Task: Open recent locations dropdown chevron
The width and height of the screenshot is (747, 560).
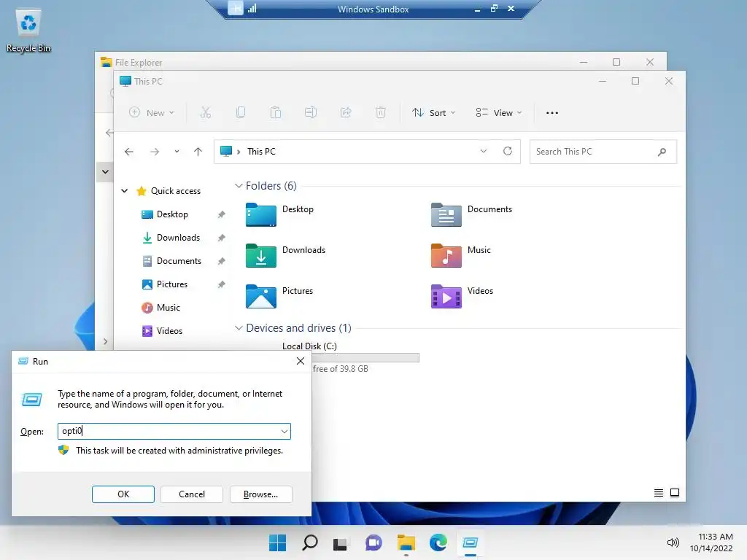Action: pos(177,152)
